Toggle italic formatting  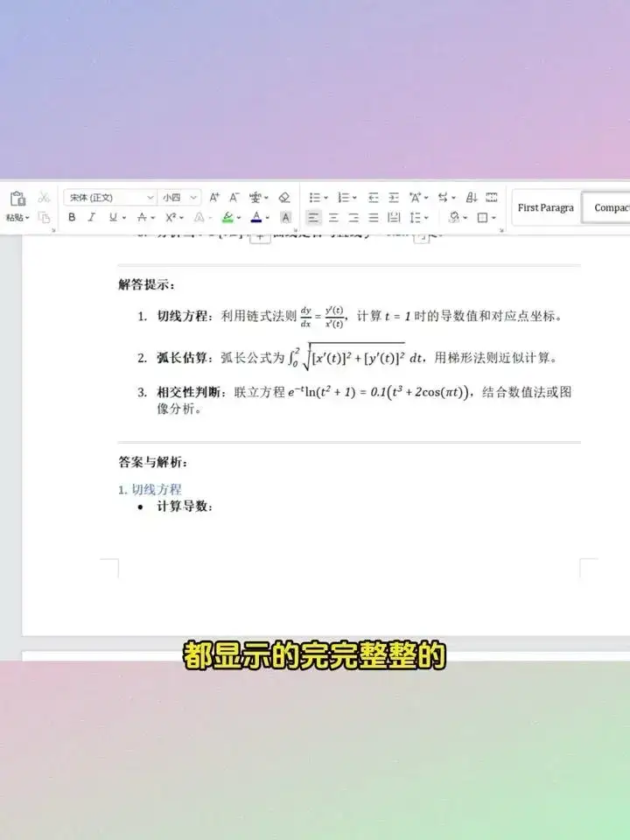(x=92, y=218)
